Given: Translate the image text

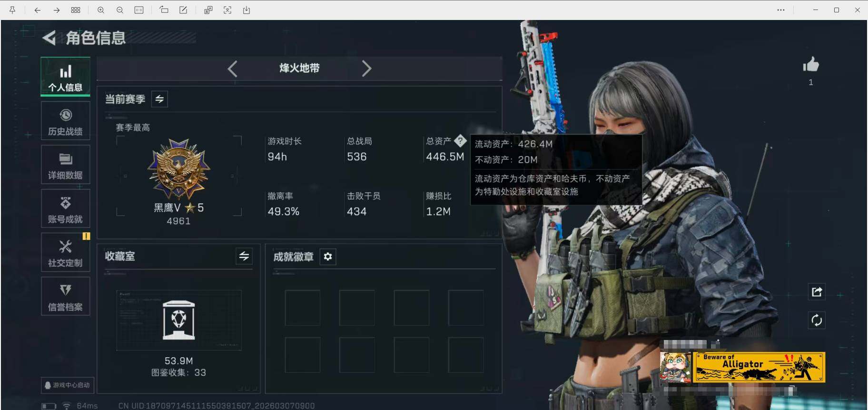Looking at the screenshot, I should tap(208, 10).
